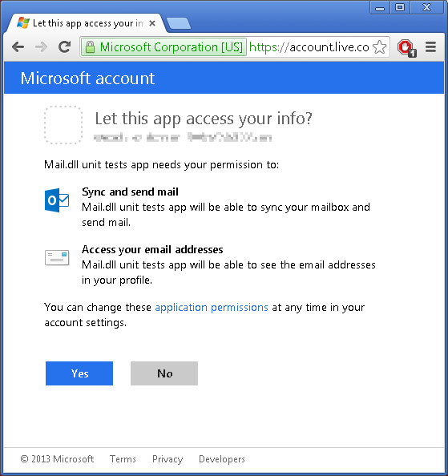Click the green padlock security icon
Image resolution: width=448 pixels, height=476 pixels.
tap(90, 47)
